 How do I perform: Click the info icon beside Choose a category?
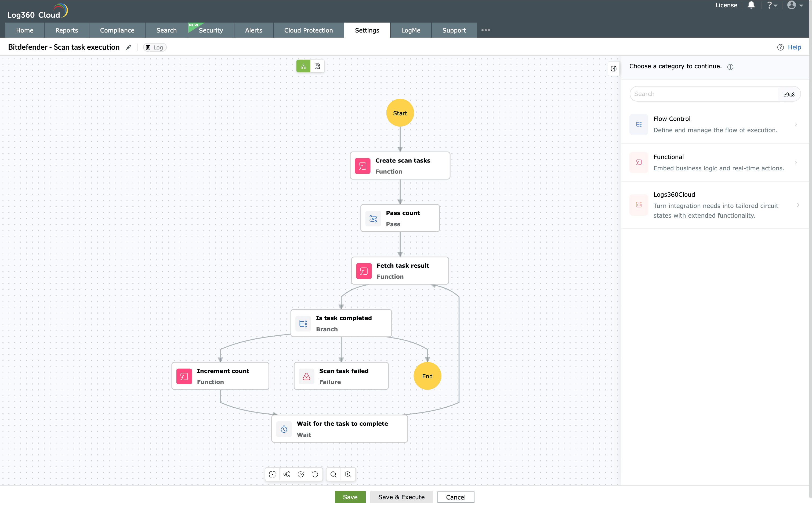click(x=730, y=67)
